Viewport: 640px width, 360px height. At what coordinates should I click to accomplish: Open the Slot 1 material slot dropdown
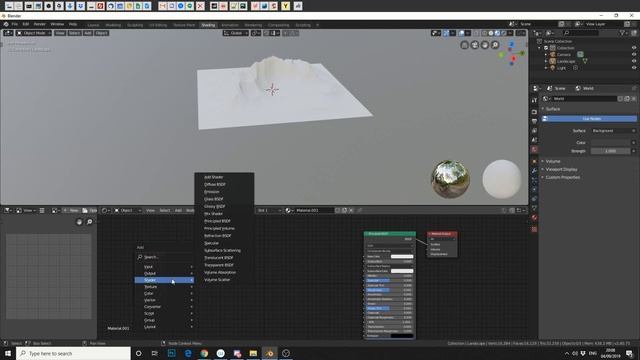click(x=269, y=211)
